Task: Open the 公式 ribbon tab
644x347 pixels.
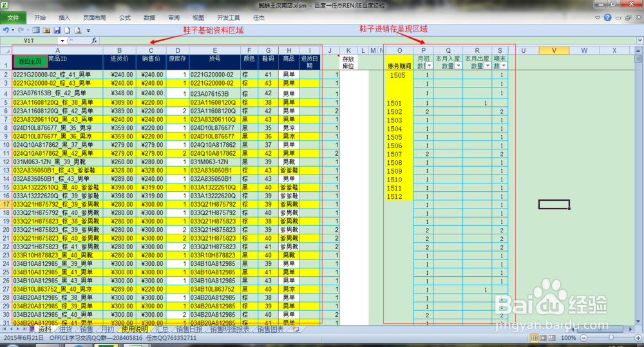Action: 125,17
